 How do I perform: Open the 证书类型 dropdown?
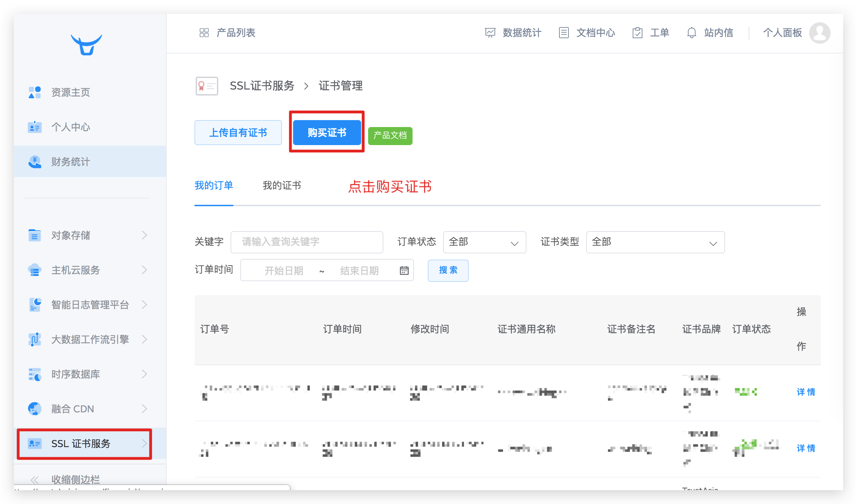click(655, 242)
